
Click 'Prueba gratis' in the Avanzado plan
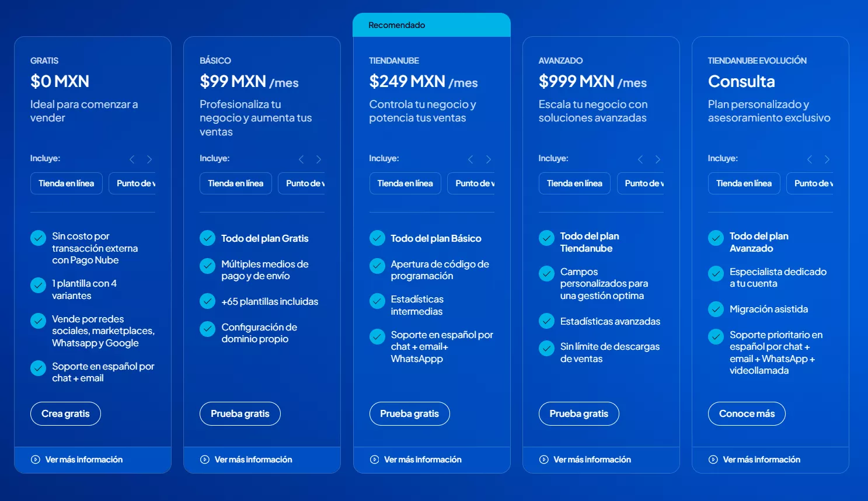click(x=579, y=413)
